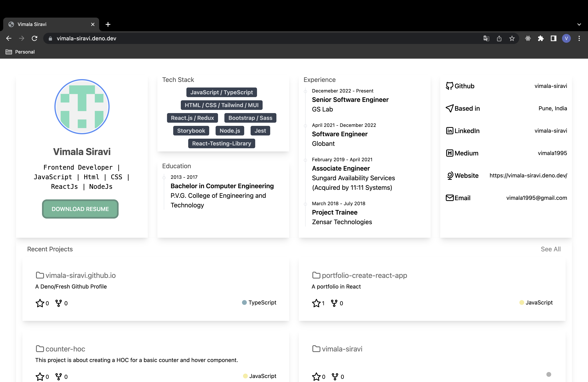588x382 pixels.
Task: Expand the tab search chevron
Action: pos(579,24)
